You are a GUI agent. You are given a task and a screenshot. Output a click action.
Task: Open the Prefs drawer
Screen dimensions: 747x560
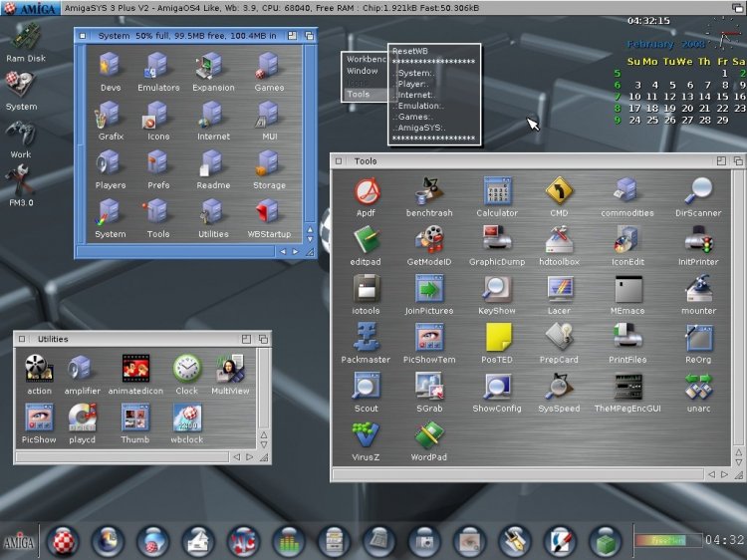click(157, 163)
